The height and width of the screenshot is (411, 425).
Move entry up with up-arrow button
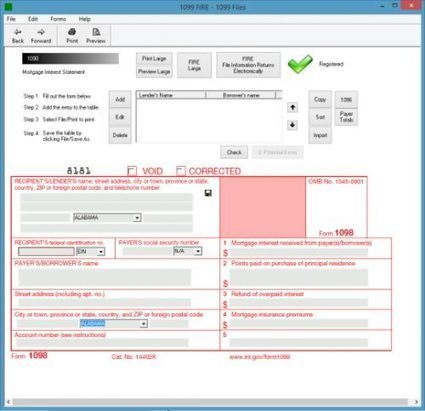(x=292, y=107)
